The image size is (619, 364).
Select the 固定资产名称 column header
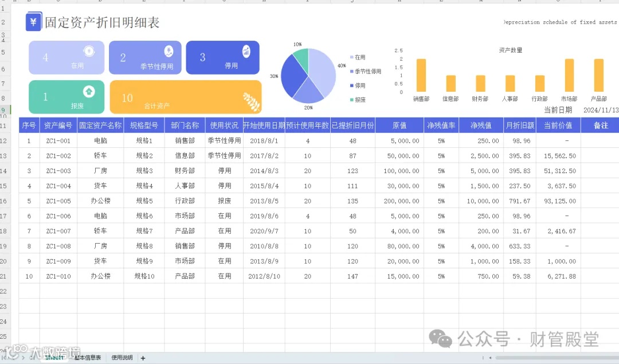pyautogui.click(x=100, y=125)
